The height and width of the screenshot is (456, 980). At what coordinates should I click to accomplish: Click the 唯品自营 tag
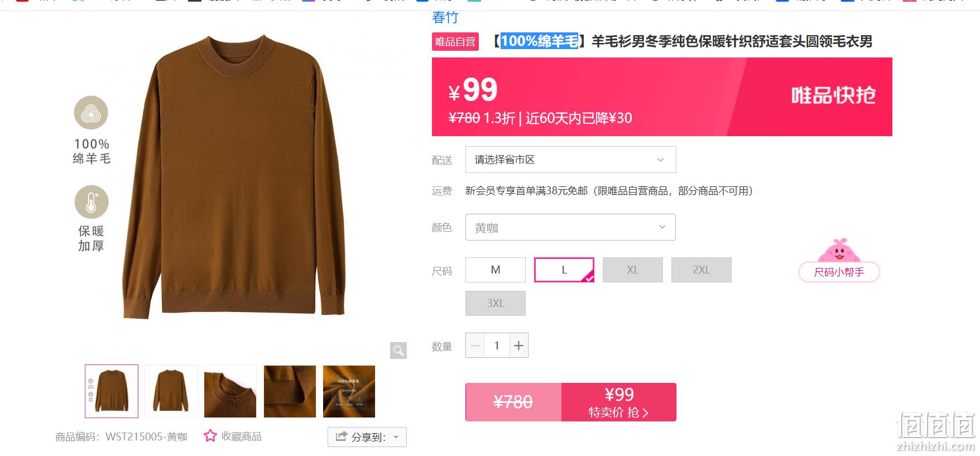pos(455,41)
